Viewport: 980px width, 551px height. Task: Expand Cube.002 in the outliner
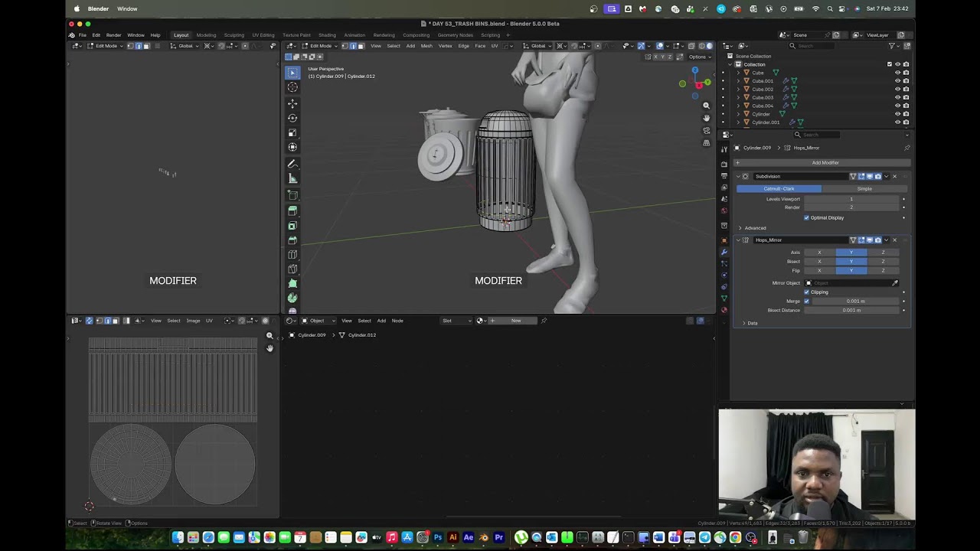click(x=738, y=90)
